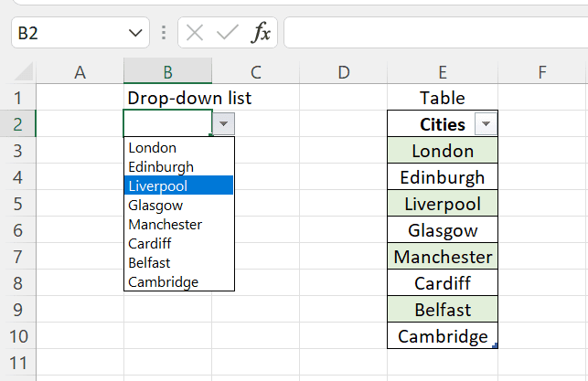588x381 pixels.
Task: Click the formula bar three-dot handle
Action: (164, 34)
